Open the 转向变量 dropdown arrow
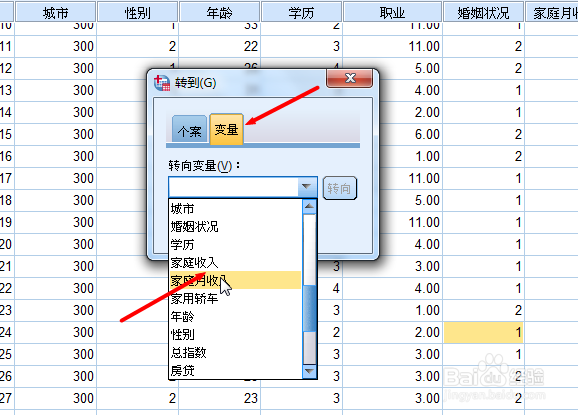This screenshot has width=578, height=415. (x=307, y=186)
